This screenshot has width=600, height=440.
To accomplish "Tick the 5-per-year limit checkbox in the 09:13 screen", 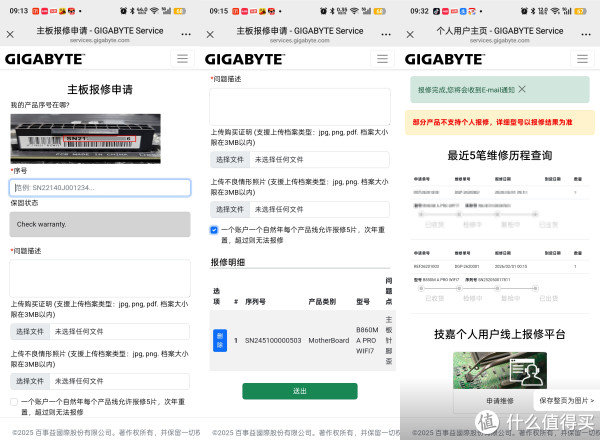I will (14, 402).
